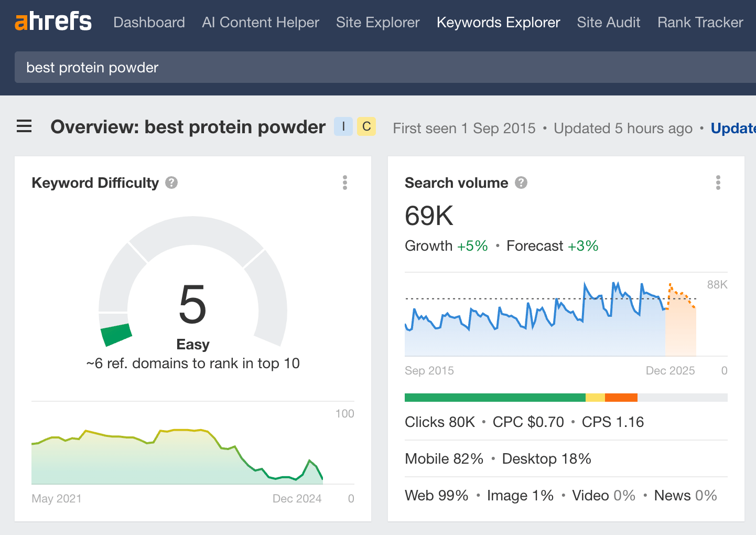Select Keywords Explorer
Screen dimensions: 756x535
[498, 22]
